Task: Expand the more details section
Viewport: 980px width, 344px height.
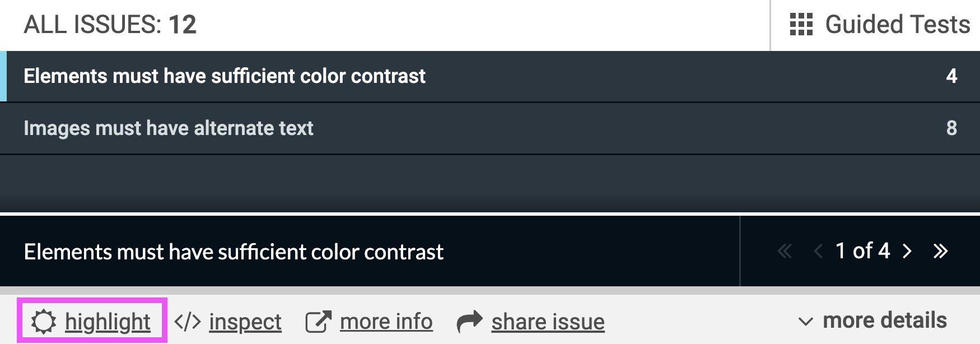Action: (x=885, y=320)
